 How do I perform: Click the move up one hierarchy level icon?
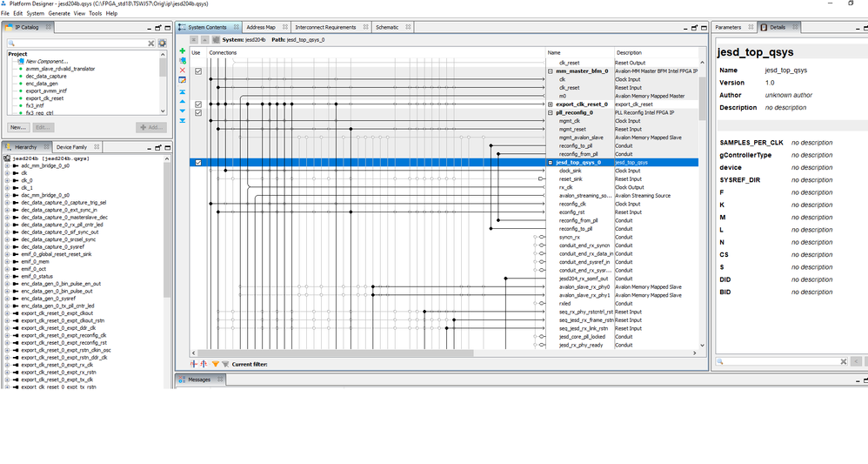204,40
